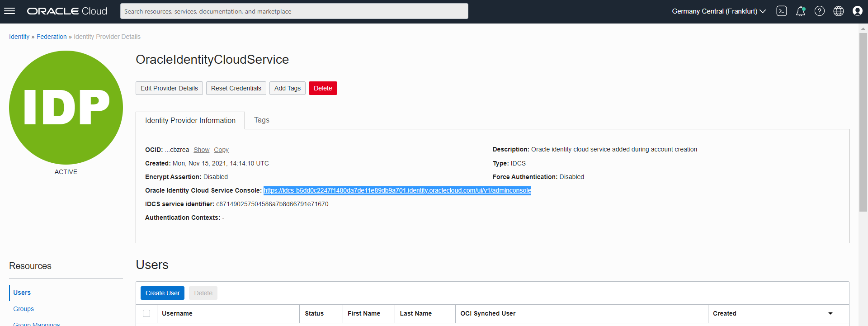Click the Edit Provider Details button
868x326 pixels.
click(169, 88)
